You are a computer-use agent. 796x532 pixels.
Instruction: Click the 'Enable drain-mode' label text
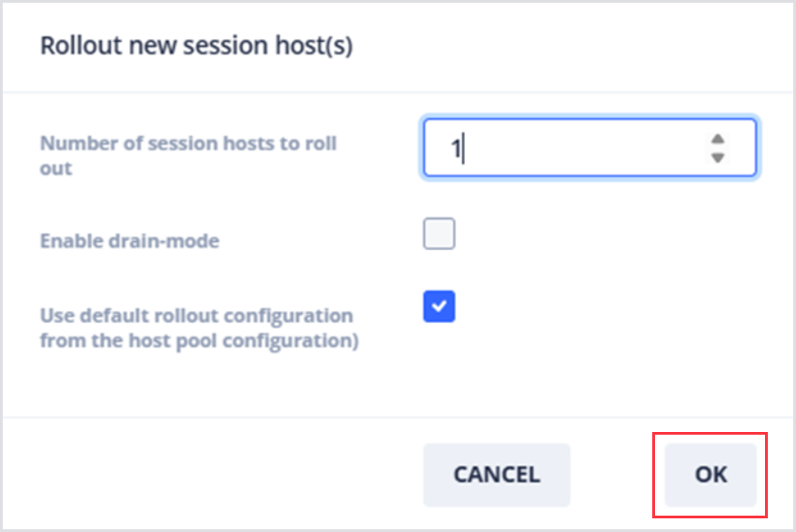(129, 242)
